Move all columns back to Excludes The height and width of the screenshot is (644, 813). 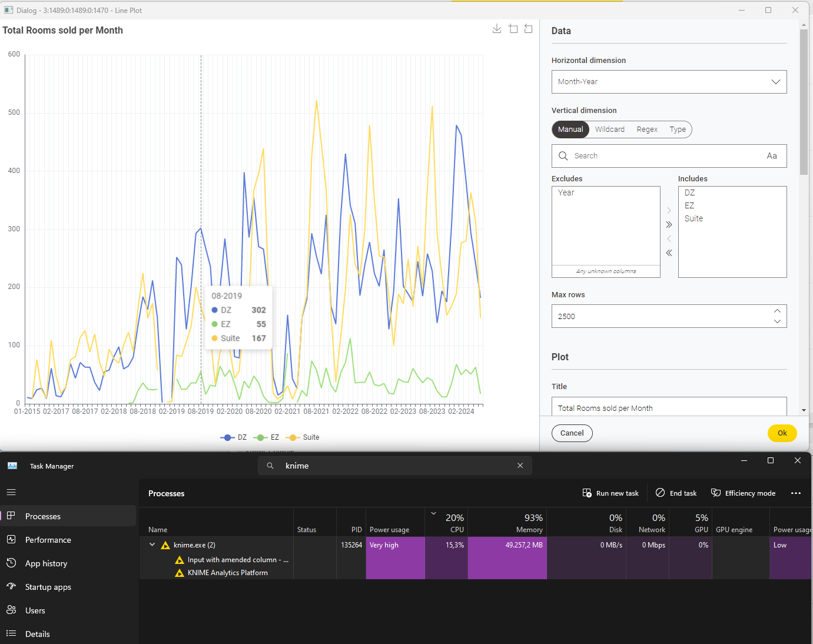point(669,253)
